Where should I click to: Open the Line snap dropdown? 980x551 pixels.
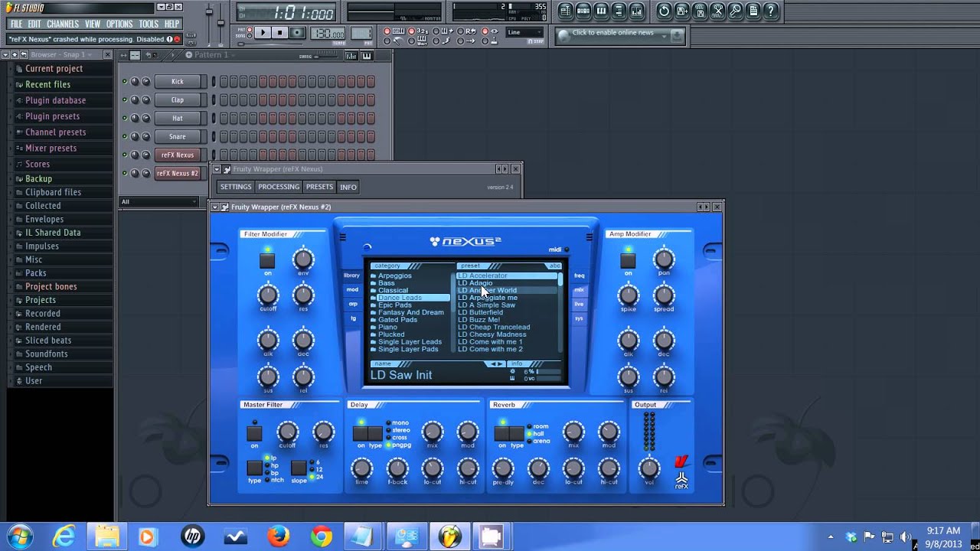click(524, 33)
